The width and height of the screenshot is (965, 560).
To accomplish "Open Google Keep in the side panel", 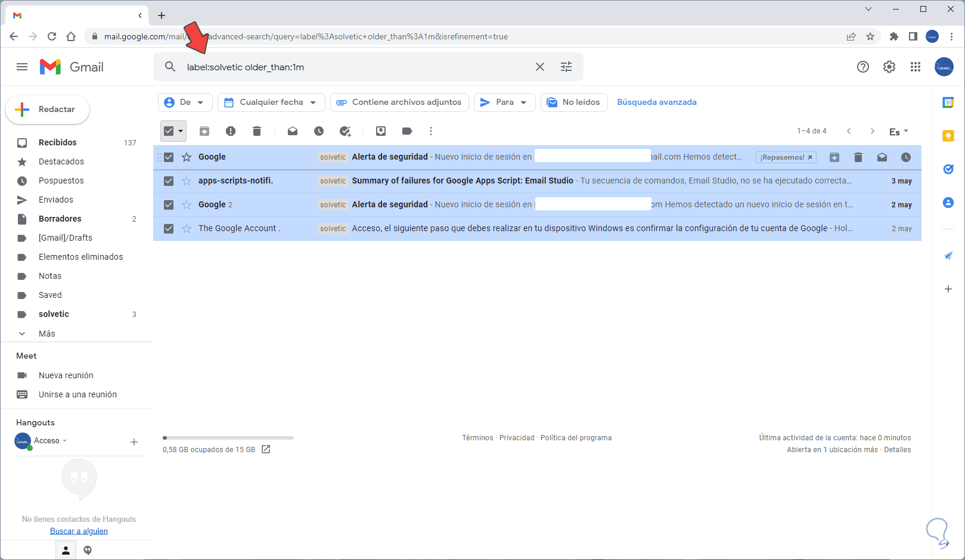I will (948, 136).
